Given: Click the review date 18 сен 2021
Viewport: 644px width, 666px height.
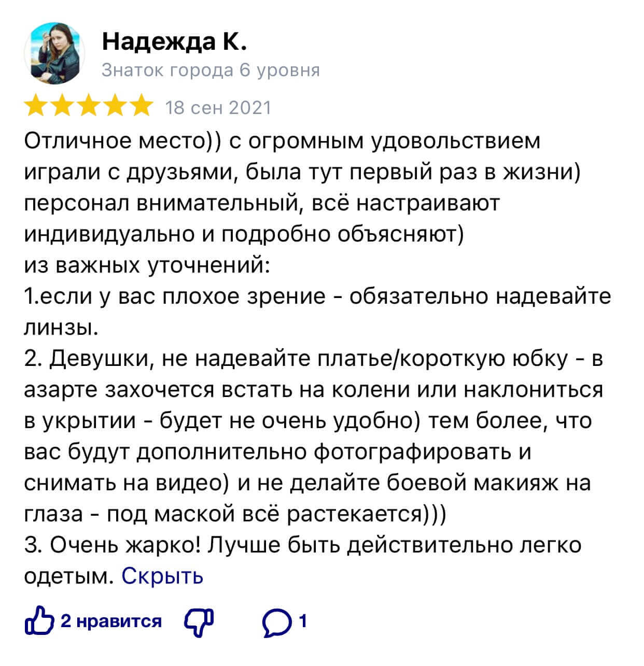Looking at the screenshot, I should click(218, 107).
